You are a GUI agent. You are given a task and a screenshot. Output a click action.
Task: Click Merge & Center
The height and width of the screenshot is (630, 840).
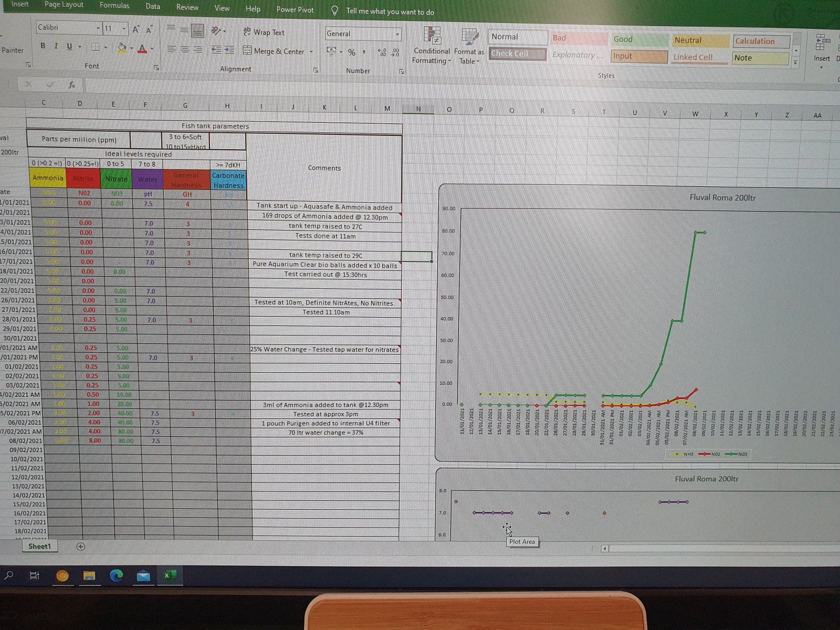coord(274,51)
